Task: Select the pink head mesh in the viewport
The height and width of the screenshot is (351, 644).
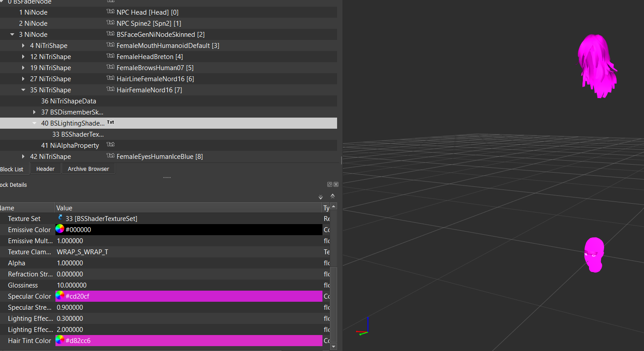Action: pyautogui.click(x=594, y=255)
